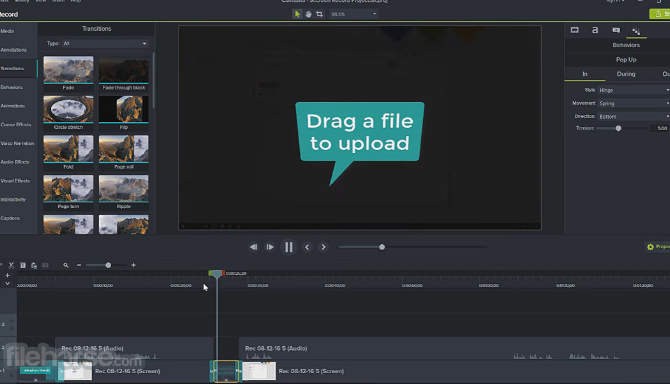Click the Cut scissors icon
Image resolution: width=670 pixels, height=384 pixels.
click(x=11, y=265)
